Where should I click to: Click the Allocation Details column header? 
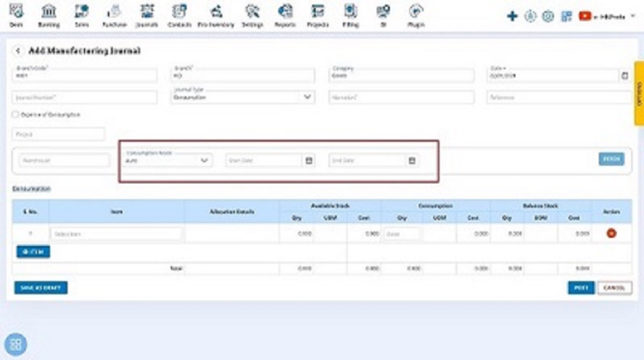tap(232, 211)
